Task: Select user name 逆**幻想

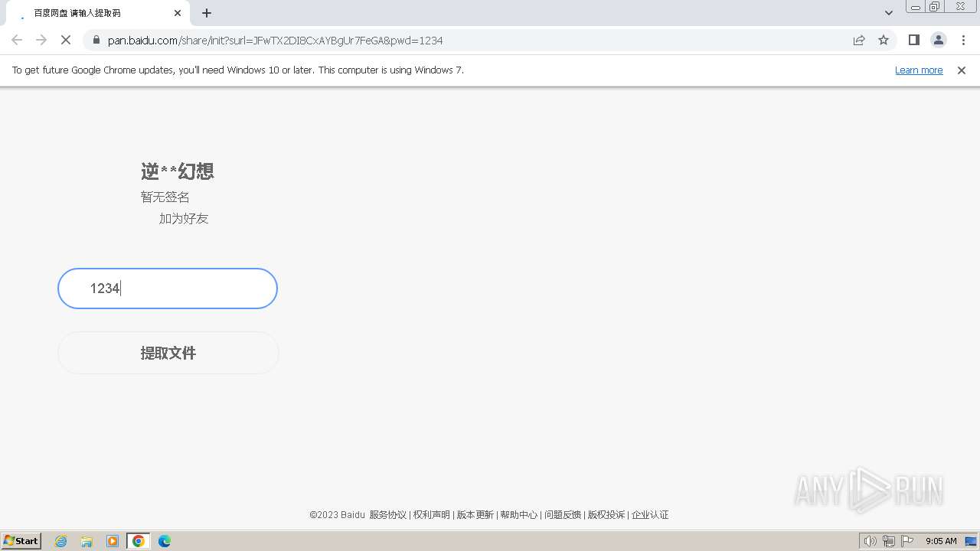Action: coord(178,171)
